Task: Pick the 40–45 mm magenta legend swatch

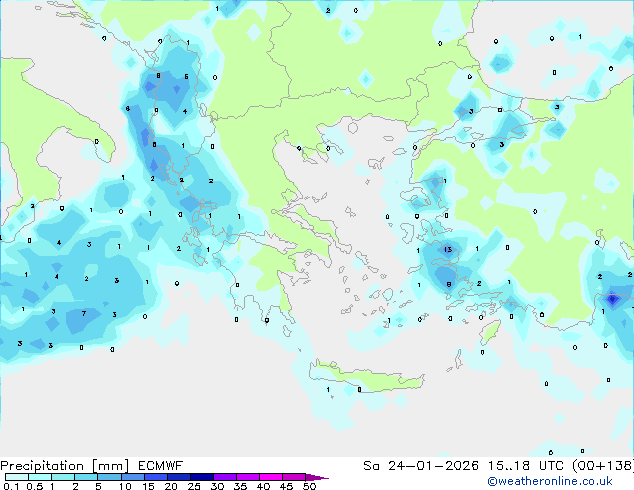Action: (x=271, y=477)
